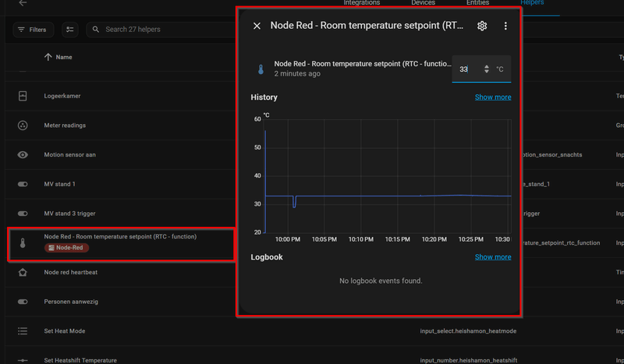Open the dialog's three-dot overflow menu
Image resolution: width=624 pixels, height=364 pixels.
coord(505,26)
